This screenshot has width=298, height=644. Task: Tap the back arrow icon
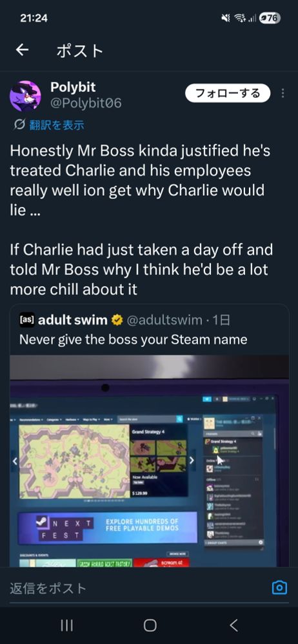[x=22, y=50]
